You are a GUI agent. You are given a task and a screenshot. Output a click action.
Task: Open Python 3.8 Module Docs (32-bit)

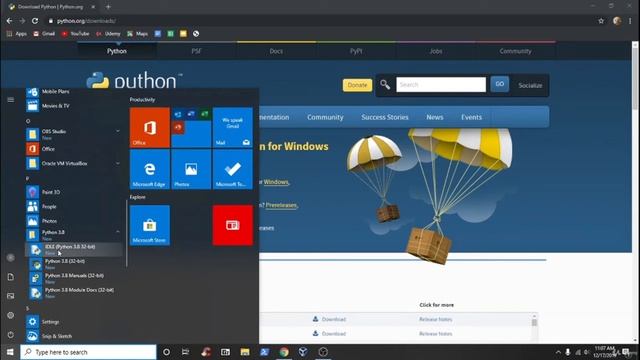click(74, 292)
